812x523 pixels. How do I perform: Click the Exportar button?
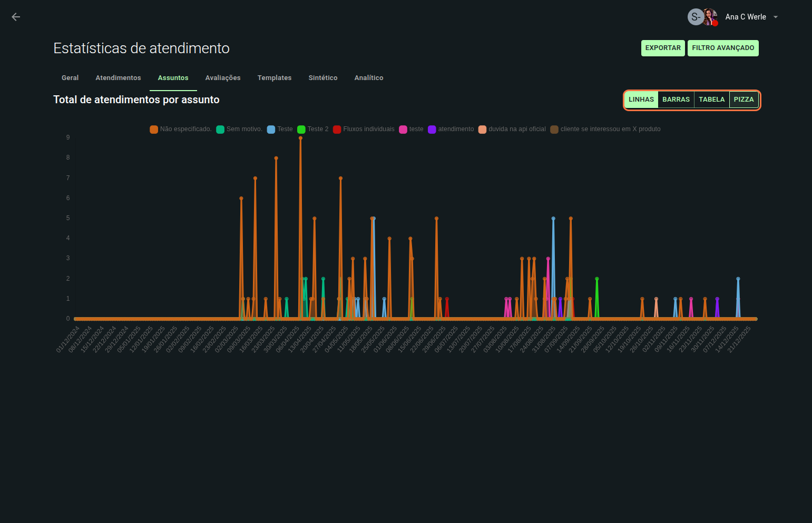(x=663, y=48)
